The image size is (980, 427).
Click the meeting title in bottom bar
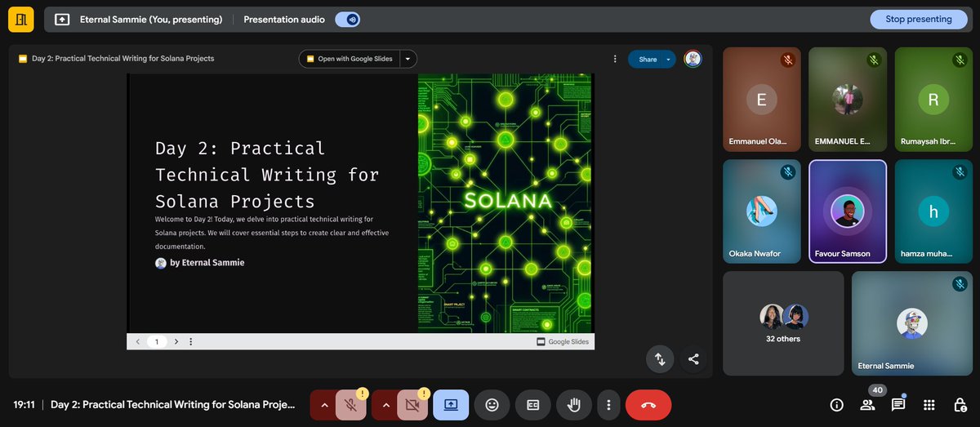coord(173,405)
